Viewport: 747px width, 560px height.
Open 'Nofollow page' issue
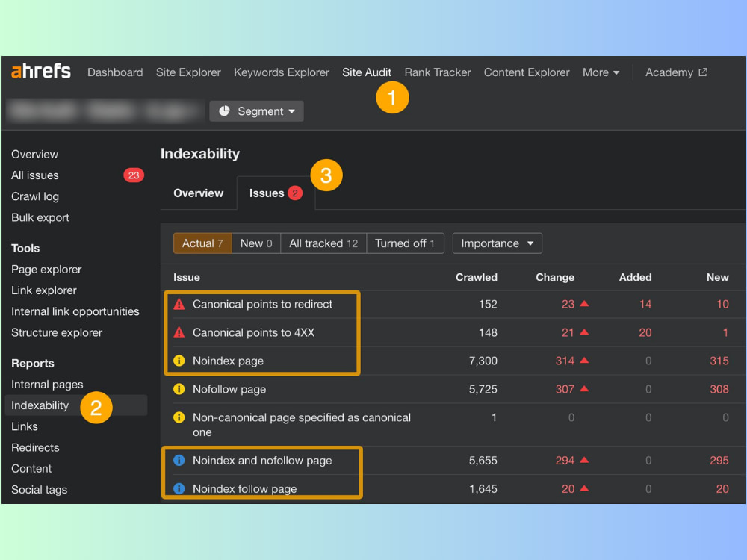coord(229,389)
